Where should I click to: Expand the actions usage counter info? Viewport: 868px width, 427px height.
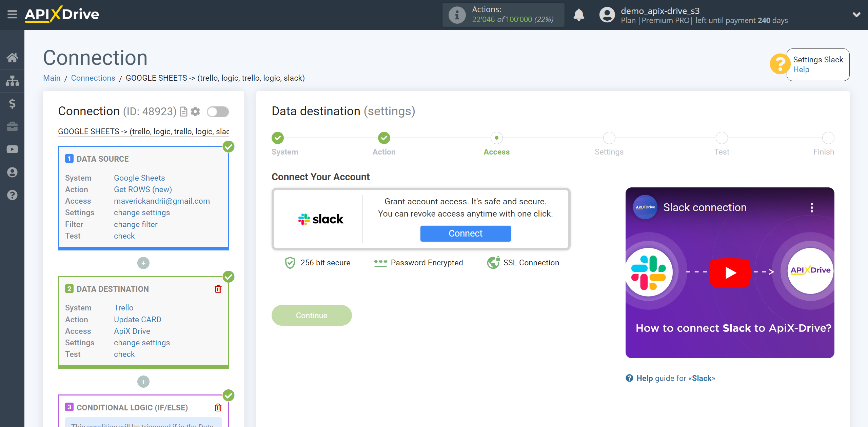coord(456,15)
